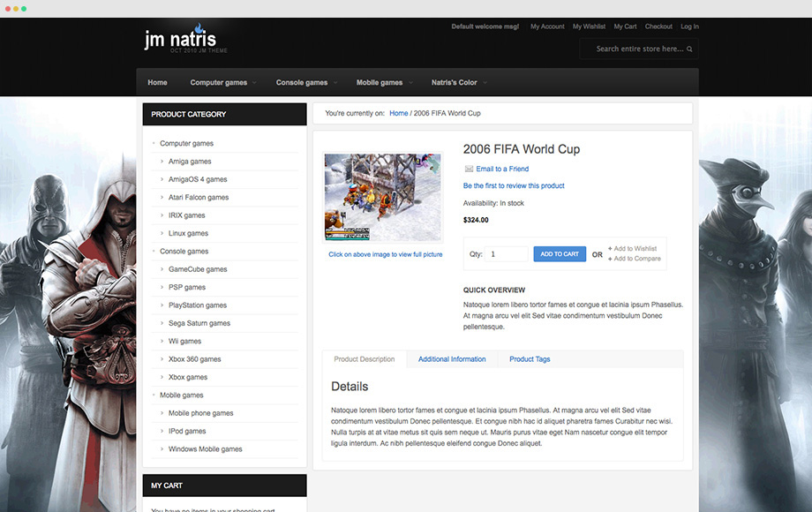812x512 pixels.
Task: Click the 2006 FIFA World Cup title
Action: point(522,149)
